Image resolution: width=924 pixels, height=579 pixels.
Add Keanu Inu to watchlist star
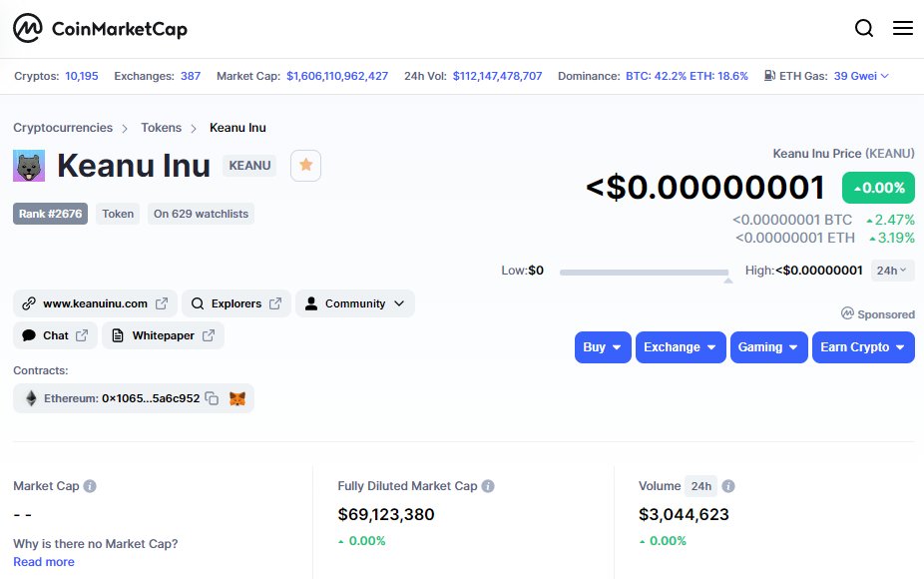click(306, 166)
